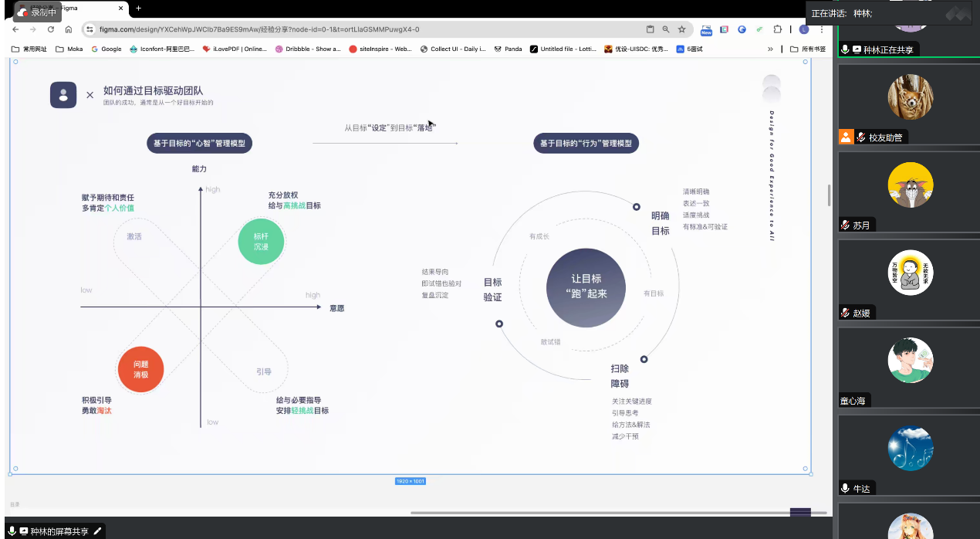Click the browser back arrow
This screenshot has width=980, height=539.
[x=15, y=29]
